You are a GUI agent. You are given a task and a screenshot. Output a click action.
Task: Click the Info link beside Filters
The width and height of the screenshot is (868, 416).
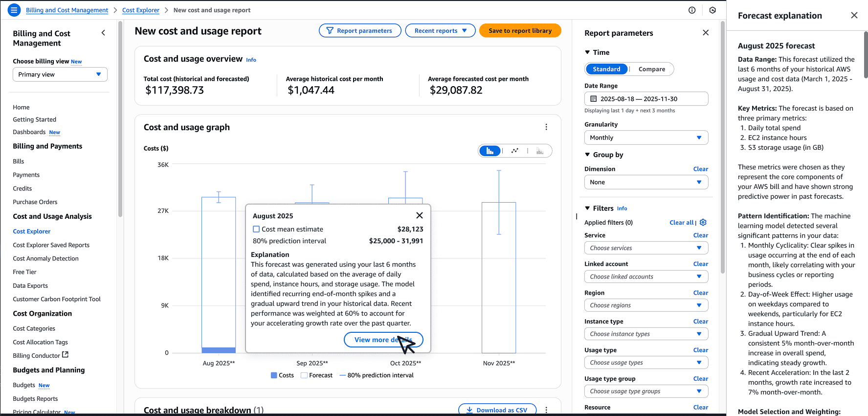(622, 208)
